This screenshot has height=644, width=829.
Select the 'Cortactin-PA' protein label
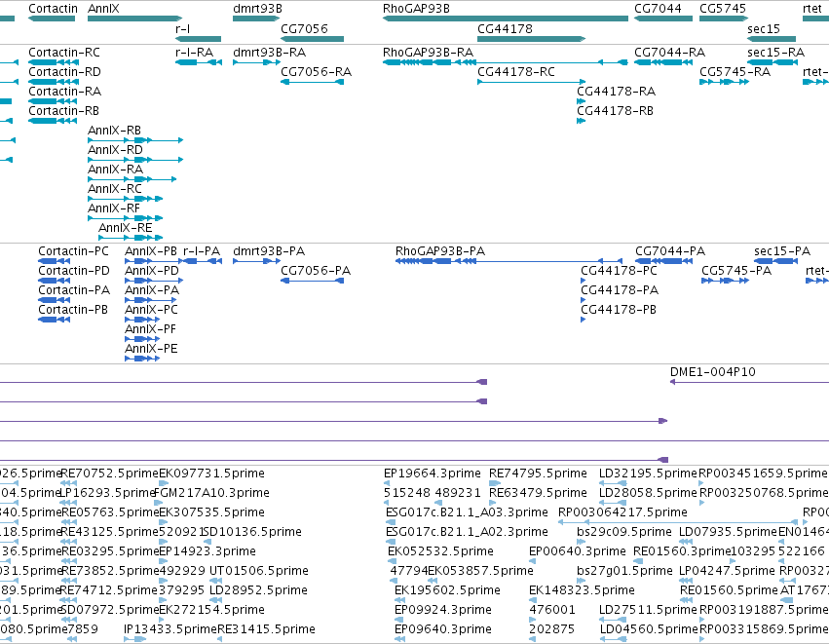74,290
